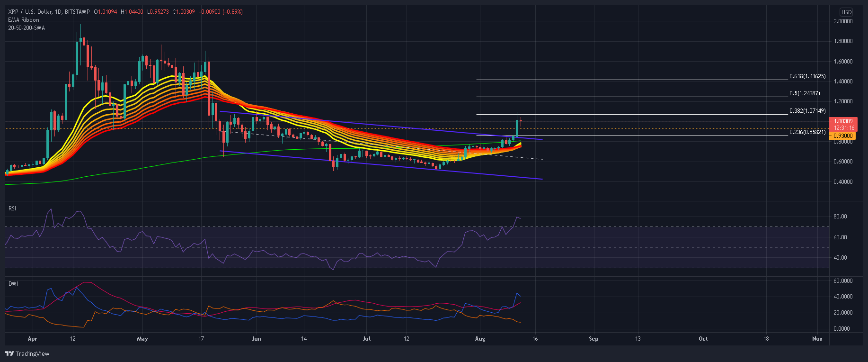Select the RSI pane label
Screen dimensions: 868x362
click(12, 208)
